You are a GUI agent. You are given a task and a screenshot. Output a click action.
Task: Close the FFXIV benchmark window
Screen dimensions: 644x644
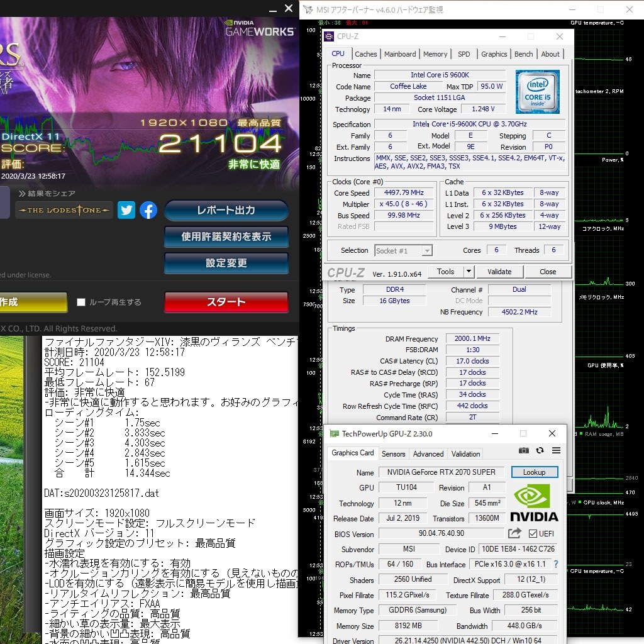point(289,8)
